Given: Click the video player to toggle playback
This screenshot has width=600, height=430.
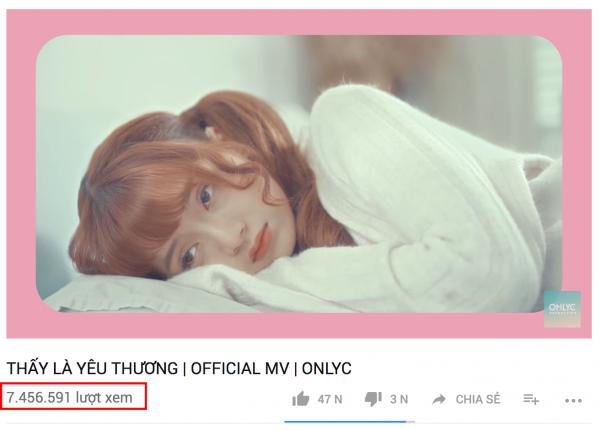Looking at the screenshot, I should (x=299, y=174).
